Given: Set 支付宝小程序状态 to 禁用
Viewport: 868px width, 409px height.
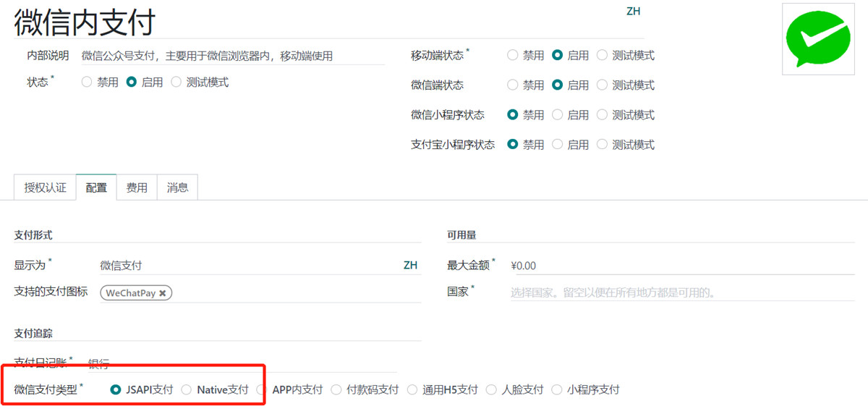Looking at the screenshot, I should [513, 144].
